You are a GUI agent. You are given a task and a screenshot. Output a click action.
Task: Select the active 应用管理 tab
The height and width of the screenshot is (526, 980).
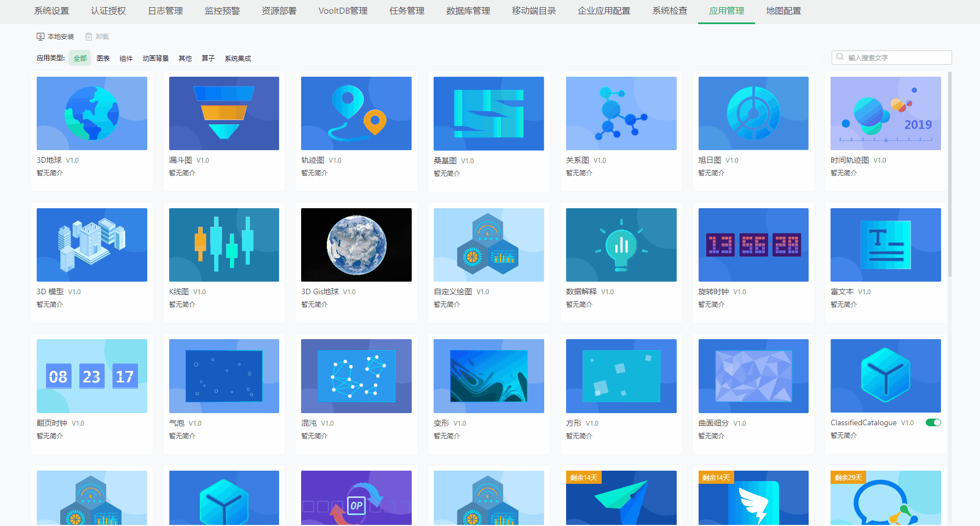(727, 11)
